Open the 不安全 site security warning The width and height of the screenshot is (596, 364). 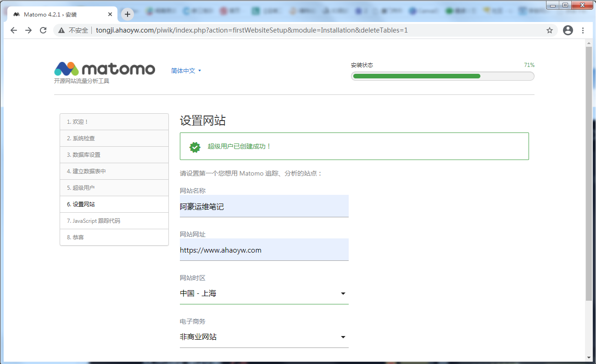coord(73,30)
